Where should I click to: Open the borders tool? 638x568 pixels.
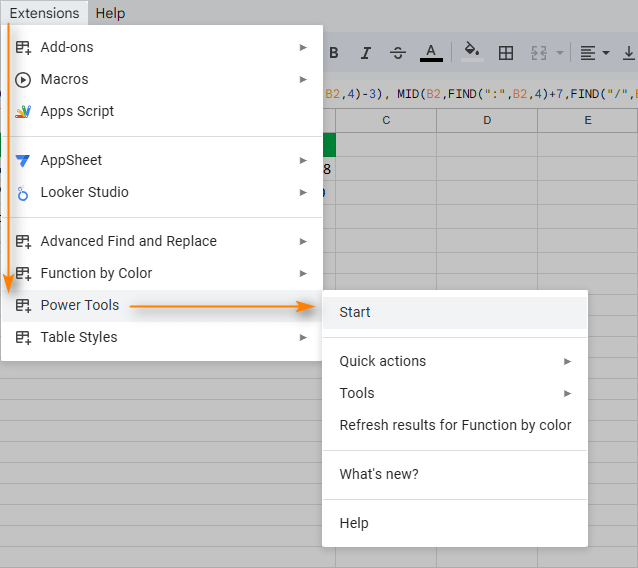pos(506,53)
